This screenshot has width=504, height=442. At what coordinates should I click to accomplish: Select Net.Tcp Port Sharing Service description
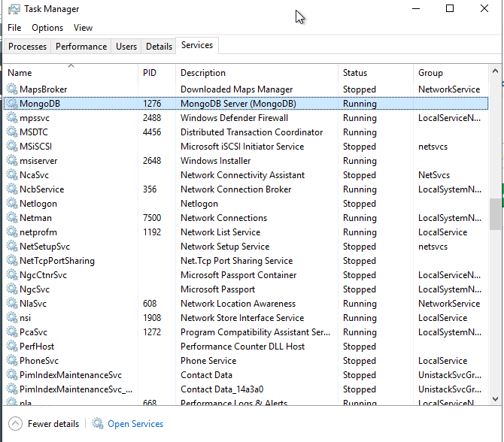tap(236, 261)
